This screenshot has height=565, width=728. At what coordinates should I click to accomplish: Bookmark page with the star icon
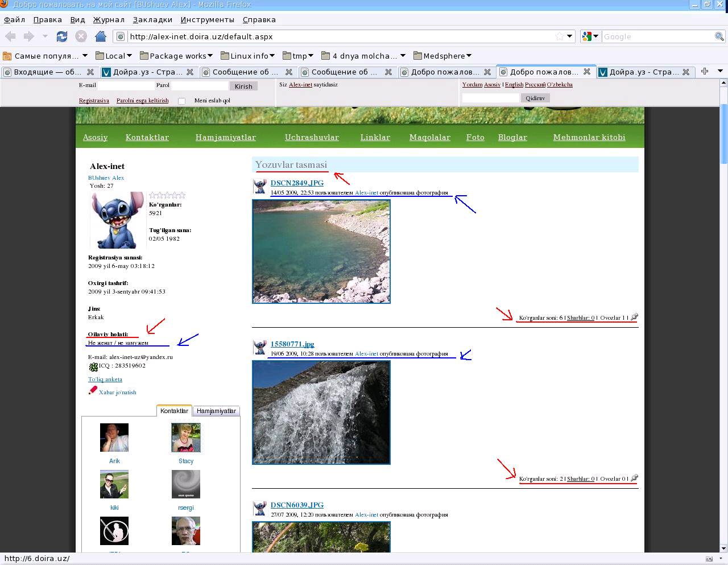coord(560,36)
